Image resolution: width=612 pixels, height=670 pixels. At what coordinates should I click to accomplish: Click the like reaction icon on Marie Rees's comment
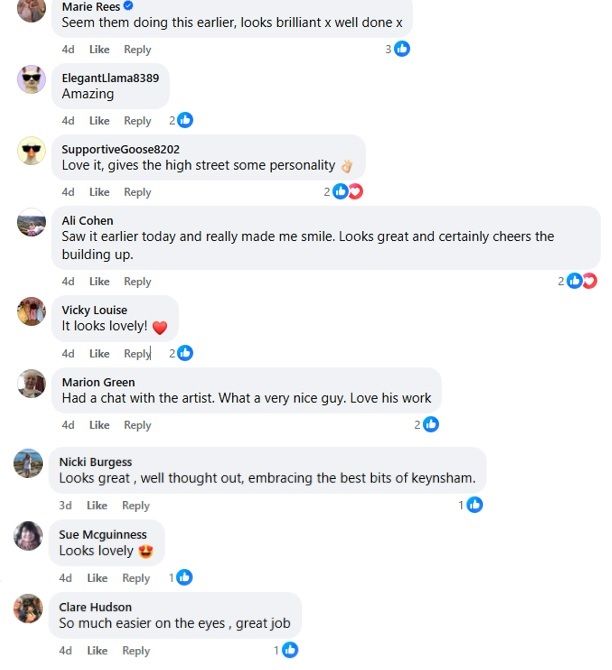(402, 49)
